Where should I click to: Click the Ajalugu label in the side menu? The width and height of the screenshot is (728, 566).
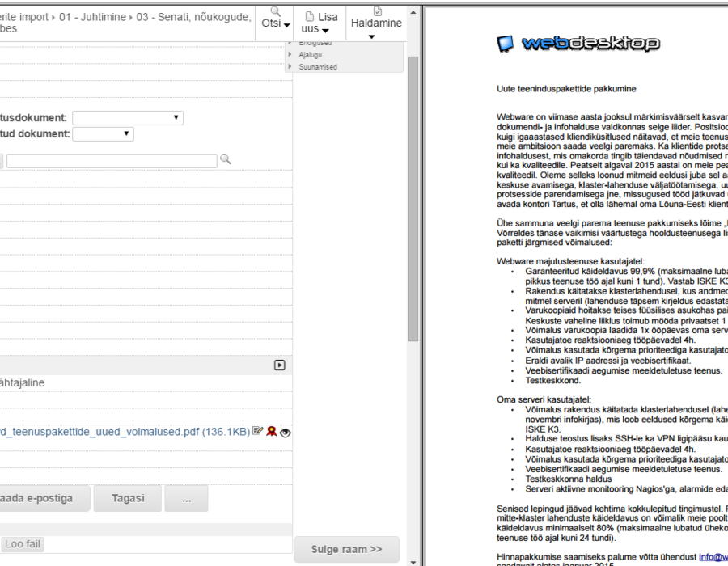(x=311, y=55)
